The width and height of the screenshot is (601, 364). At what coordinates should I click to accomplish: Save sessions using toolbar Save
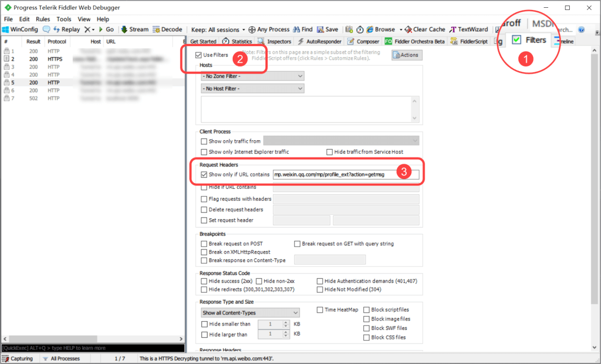(327, 29)
